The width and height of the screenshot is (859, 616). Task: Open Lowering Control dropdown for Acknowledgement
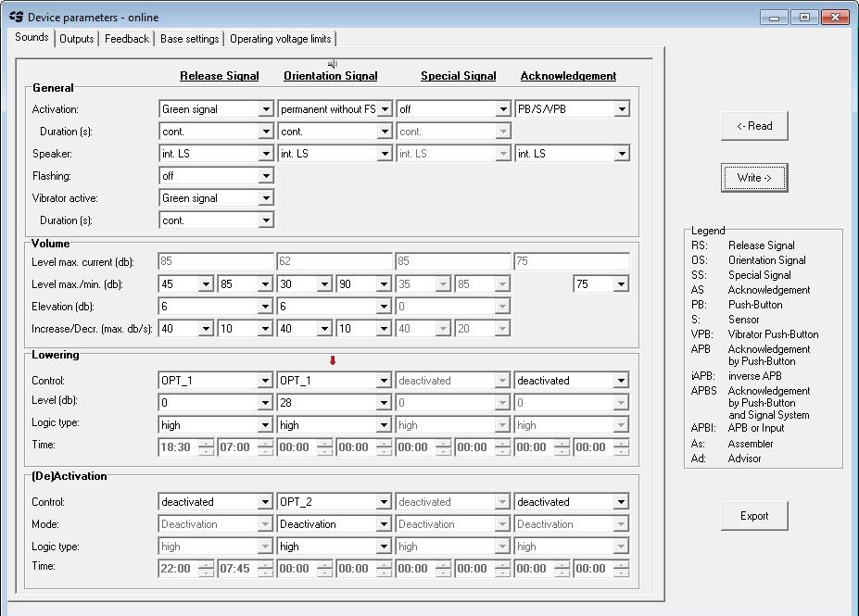click(572, 380)
